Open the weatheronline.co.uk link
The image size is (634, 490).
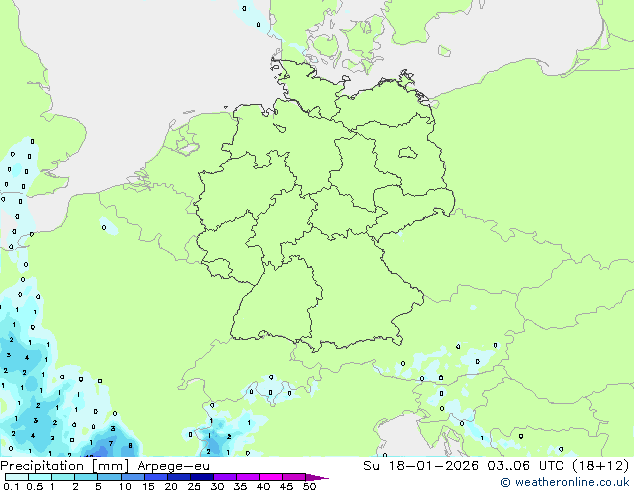(x=566, y=482)
